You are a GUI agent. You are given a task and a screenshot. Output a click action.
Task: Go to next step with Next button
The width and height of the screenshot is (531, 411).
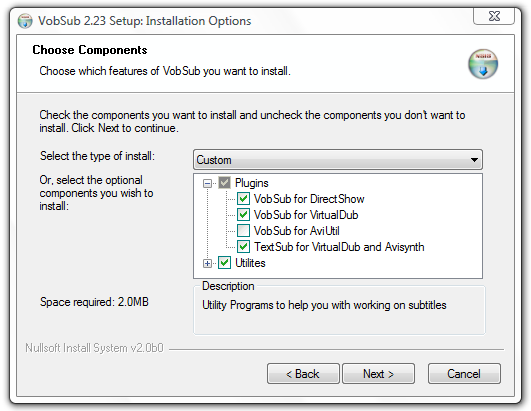pyautogui.click(x=378, y=374)
